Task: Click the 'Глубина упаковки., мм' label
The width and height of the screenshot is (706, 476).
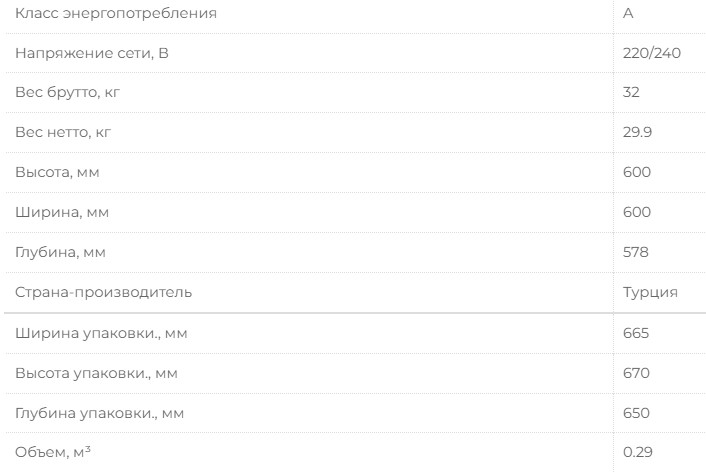Action: (100, 413)
